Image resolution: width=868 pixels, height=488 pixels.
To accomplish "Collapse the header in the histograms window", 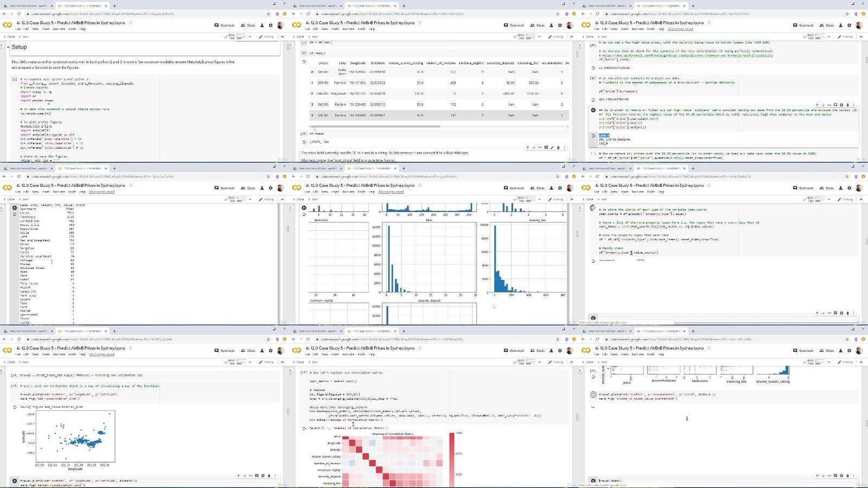I will (x=571, y=199).
